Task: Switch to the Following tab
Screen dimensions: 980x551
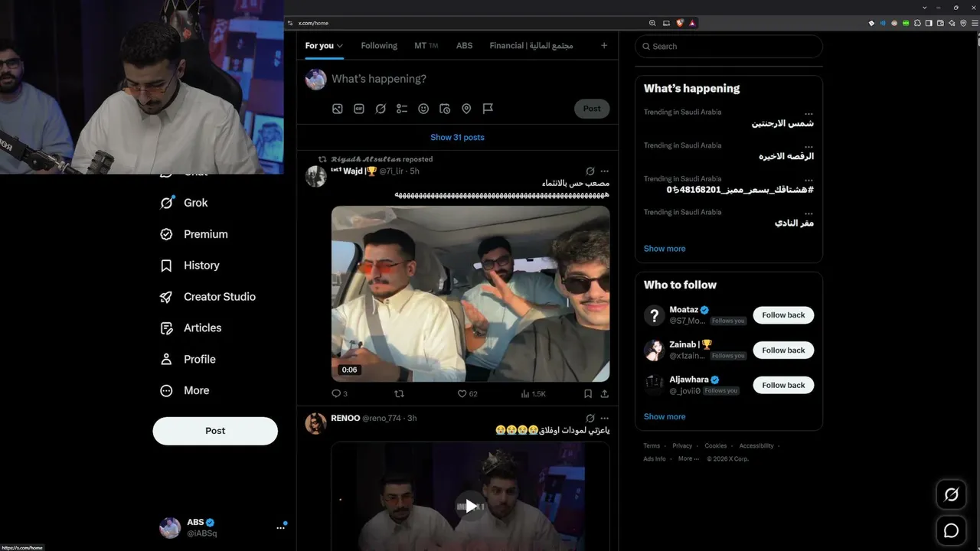Action: [x=379, y=46]
